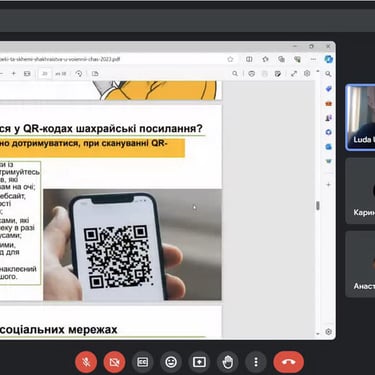The image size is (375, 375).
Task: Add page to favorites with the star icon
Action: pyautogui.click(x=230, y=59)
